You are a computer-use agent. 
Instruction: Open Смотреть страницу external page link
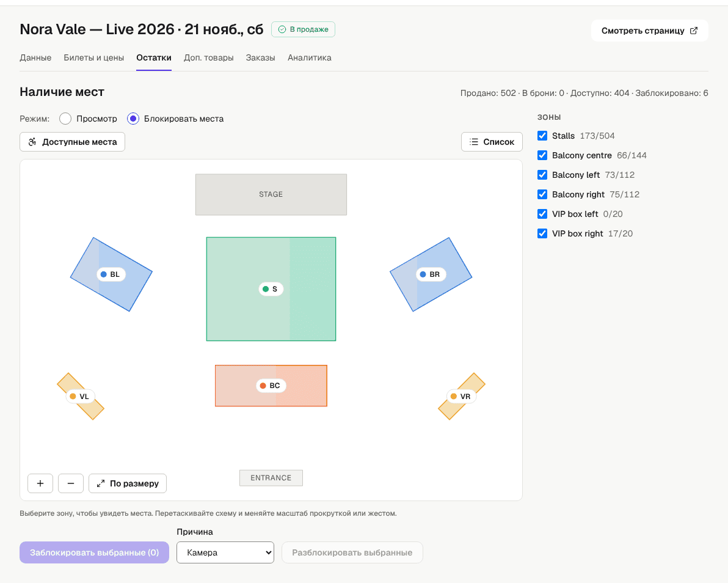click(x=650, y=31)
